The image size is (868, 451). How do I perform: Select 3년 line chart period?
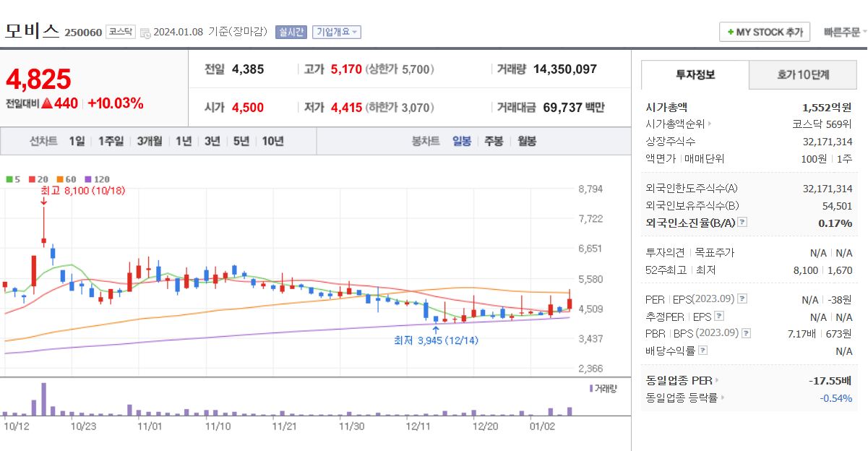[212, 141]
